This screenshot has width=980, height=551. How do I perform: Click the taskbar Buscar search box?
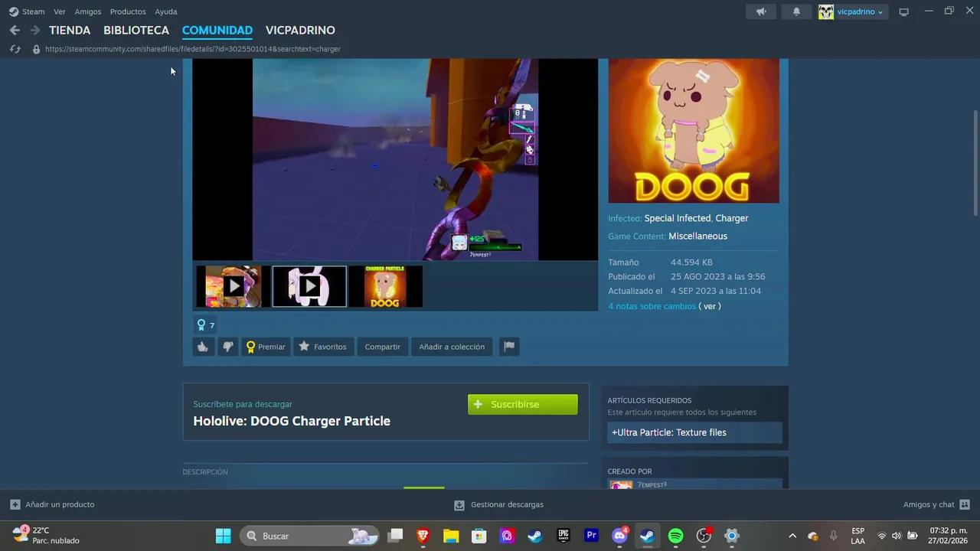(x=310, y=536)
